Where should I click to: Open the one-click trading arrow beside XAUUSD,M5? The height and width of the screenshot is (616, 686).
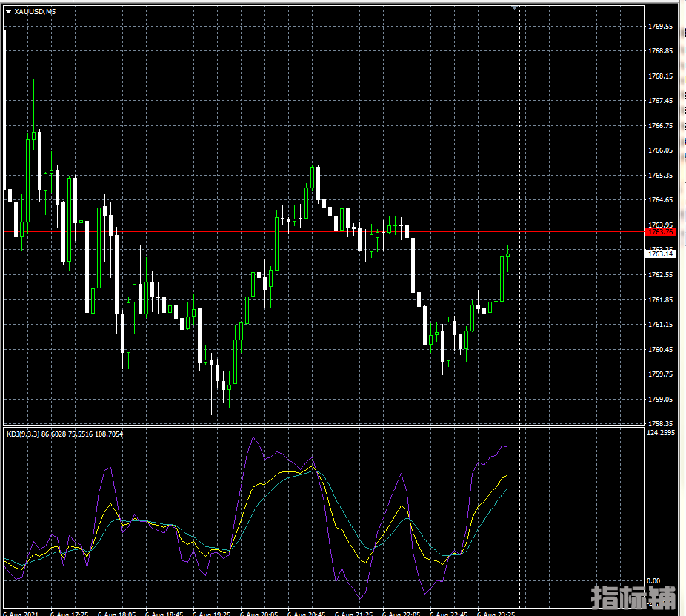click(8, 11)
